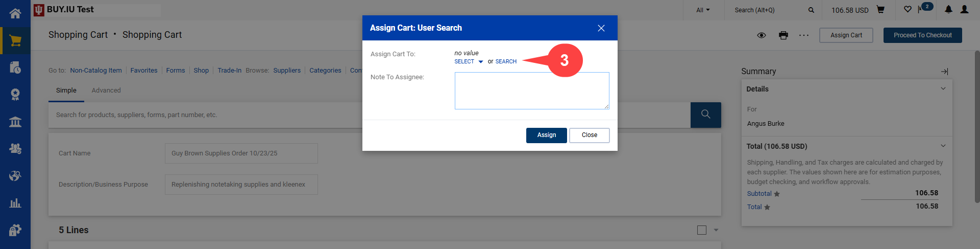Open the All search filter dropdown
980x249 pixels.
point(703,10)
